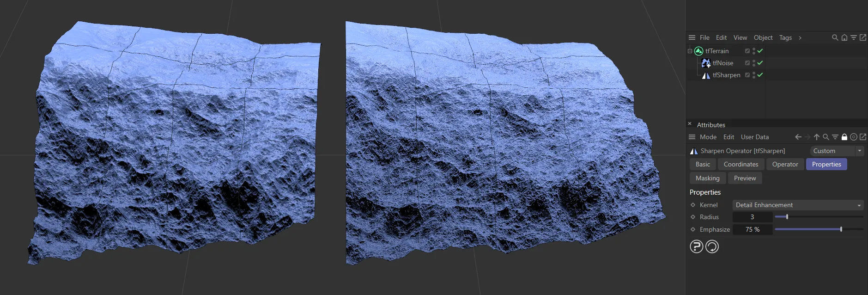Viewport: 868px width, 295px height.
Task: Open the Custom preset dropdown
Action: (x=837, y=151)
